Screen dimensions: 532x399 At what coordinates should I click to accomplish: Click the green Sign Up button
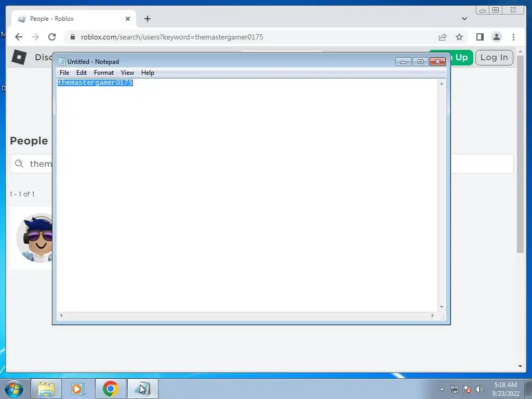click(461, 57)
